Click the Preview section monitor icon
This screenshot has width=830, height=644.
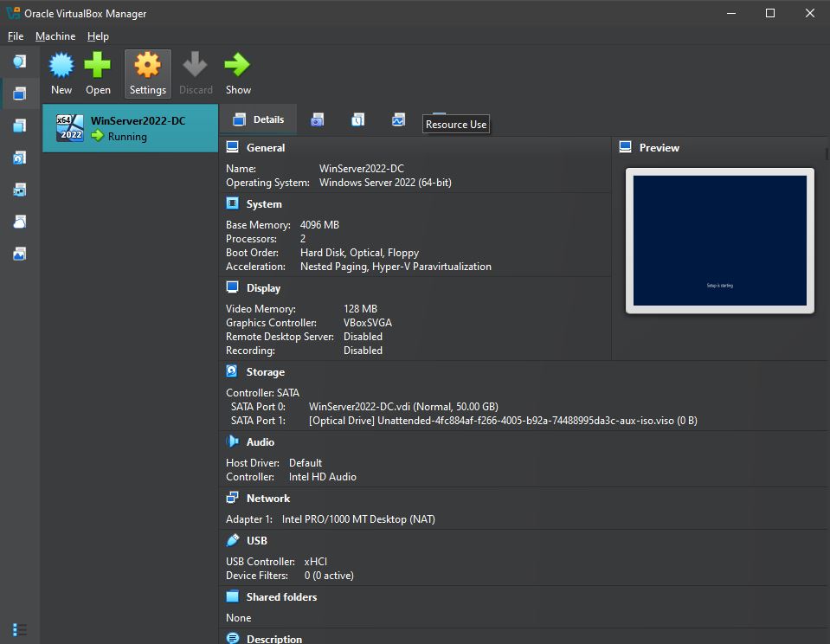pyautogui.click(x=625, y=147)
